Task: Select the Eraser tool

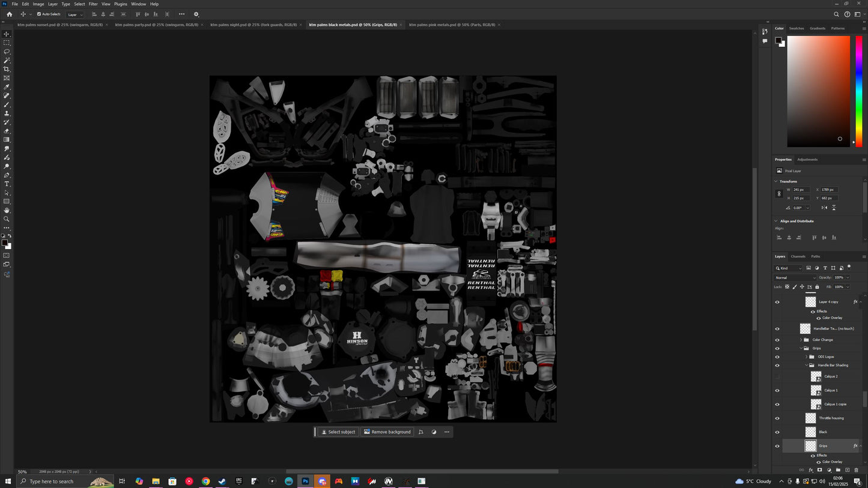Action: coord(7,131)
